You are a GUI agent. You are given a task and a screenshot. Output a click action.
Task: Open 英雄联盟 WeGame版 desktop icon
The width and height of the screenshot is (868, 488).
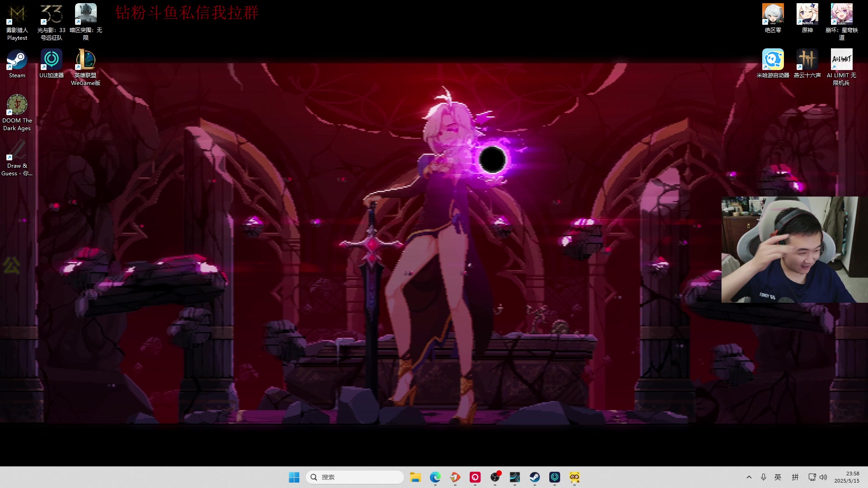[86, 68]
